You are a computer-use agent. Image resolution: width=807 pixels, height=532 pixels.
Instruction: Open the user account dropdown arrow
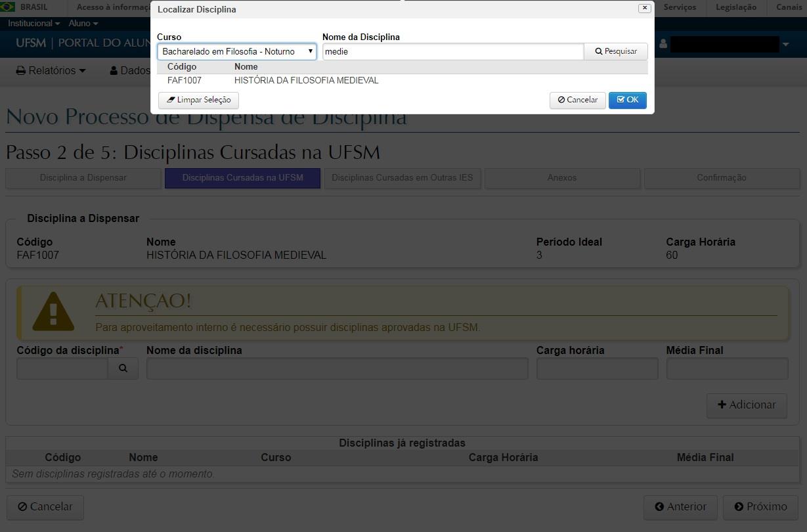tap(785, 44)
